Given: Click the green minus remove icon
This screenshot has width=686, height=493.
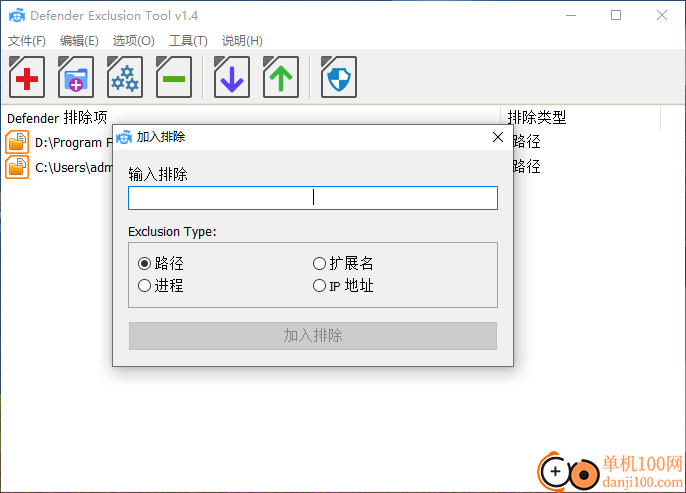Looking at the screenshot, I should point(174,77).
